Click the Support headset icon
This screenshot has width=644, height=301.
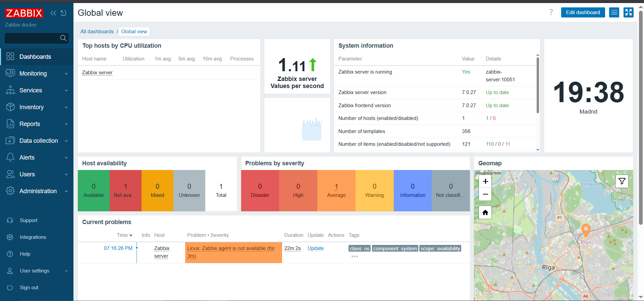(10, 220)
